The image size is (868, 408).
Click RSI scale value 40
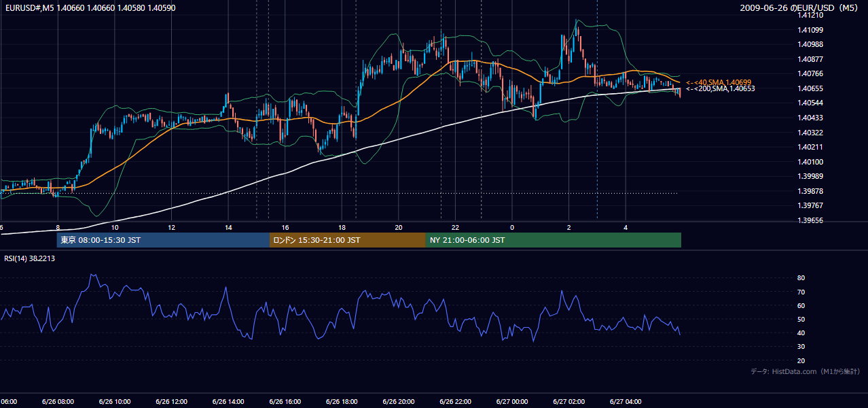[x=801, y=333]
